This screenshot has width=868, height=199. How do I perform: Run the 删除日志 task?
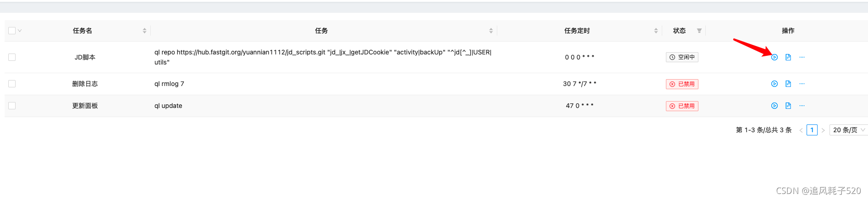coord(775,84)
